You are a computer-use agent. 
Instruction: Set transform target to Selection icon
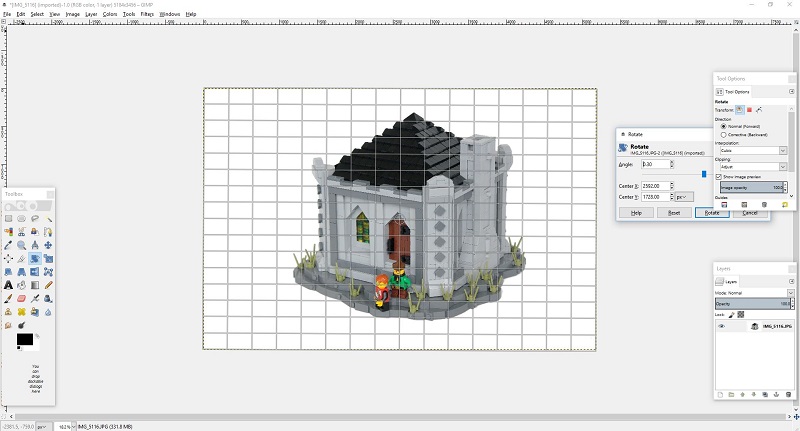coord(749,110)
